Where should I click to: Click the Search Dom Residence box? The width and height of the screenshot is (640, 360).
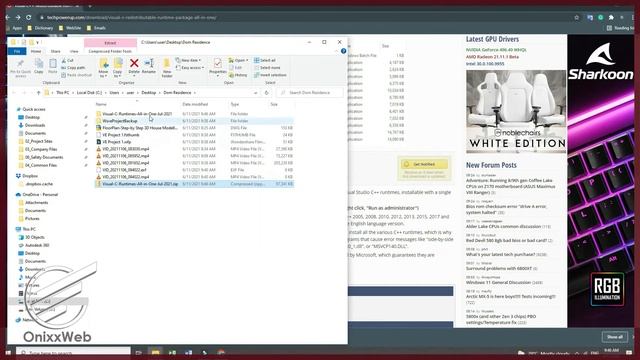pos(310,93)
